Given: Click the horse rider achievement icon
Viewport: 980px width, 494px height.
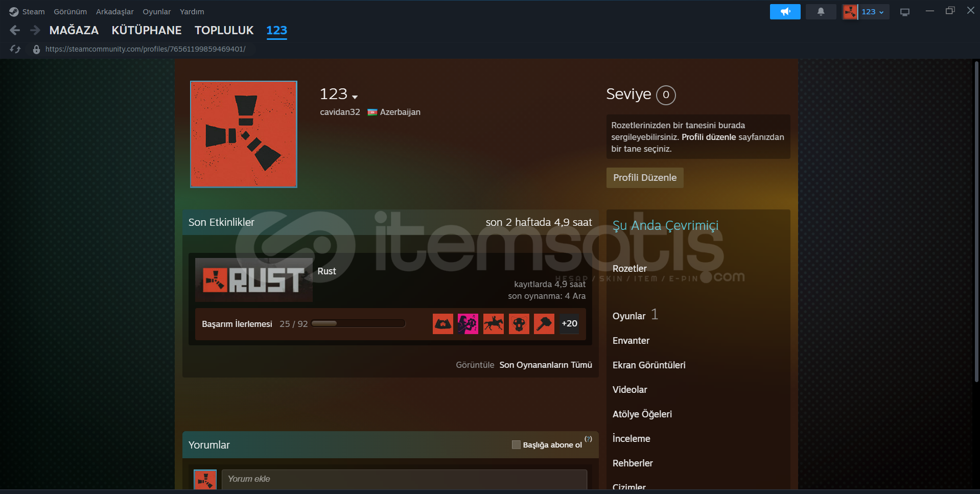Looking at the screenshot, I should (493, 324).
